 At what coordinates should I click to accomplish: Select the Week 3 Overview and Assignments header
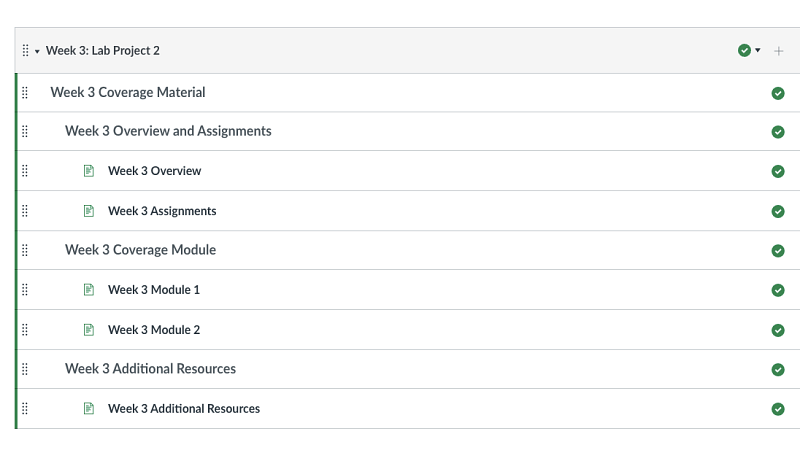click(168, 131)
